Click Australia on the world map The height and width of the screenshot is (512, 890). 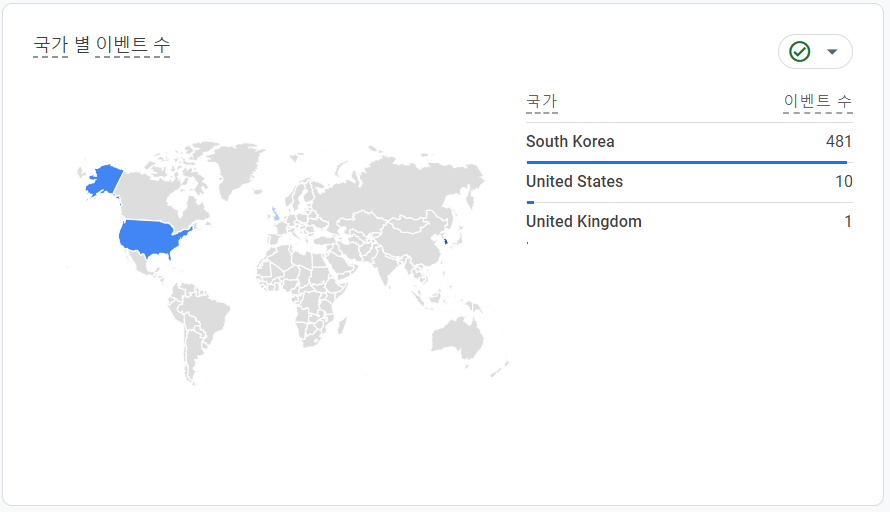click(457, 338)
